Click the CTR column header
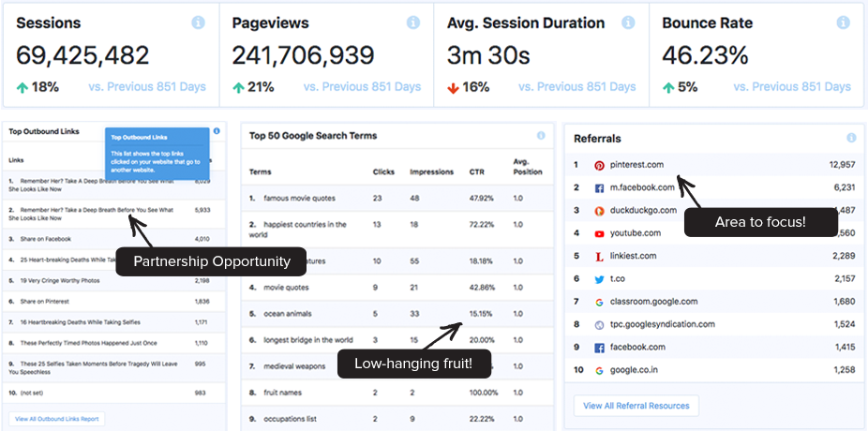Viewport: 868px width, 431px height. pos(476,171)
